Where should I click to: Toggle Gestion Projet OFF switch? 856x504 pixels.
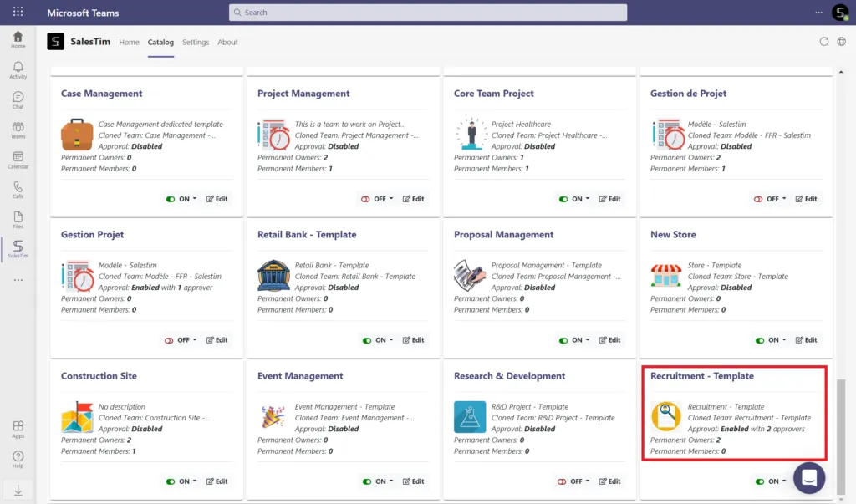(x=169, y=340)
